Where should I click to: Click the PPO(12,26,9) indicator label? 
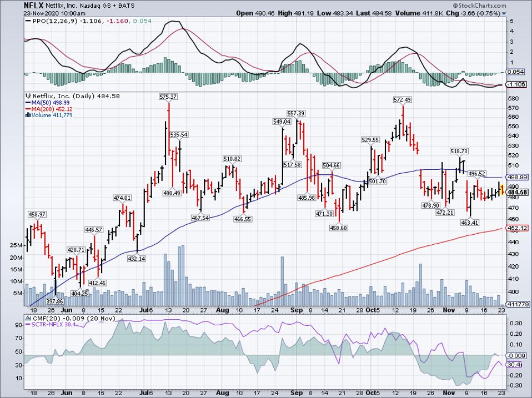55,21
